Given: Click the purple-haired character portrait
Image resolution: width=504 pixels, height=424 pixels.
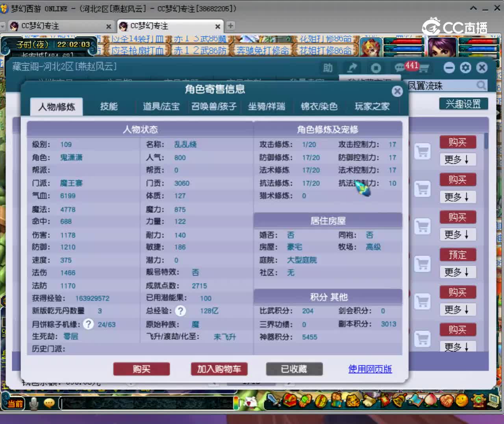Looking at the screenshot, I should [x=443, y=48].
